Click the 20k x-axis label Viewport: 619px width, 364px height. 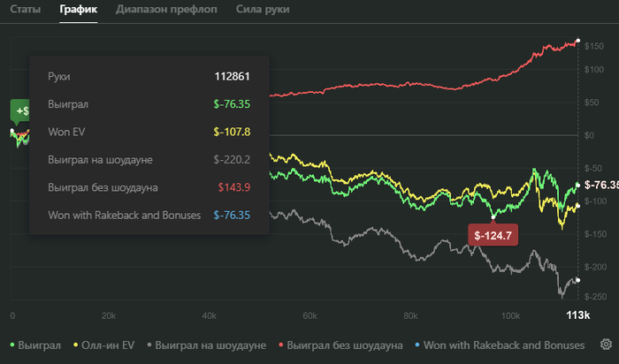coord(109,316)
